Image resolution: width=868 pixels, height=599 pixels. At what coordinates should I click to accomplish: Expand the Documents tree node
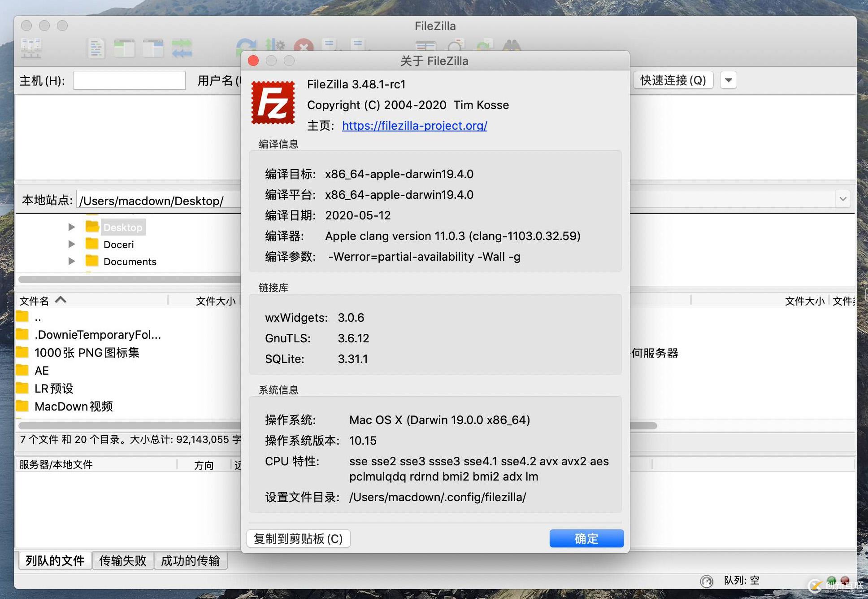[71, 261]
